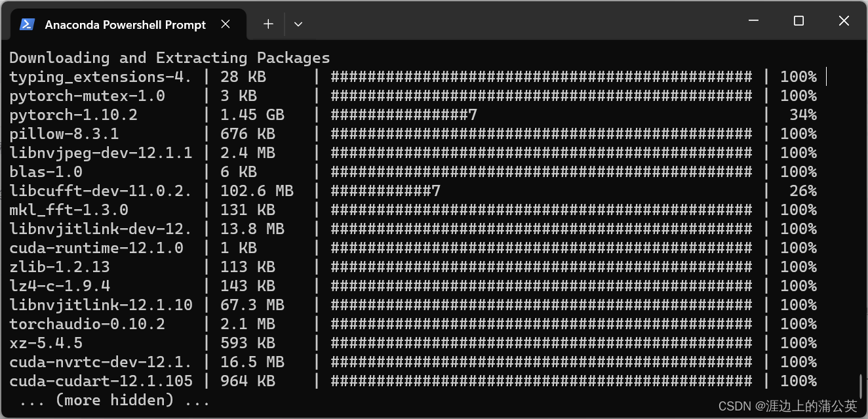The height and width of the screenshot is (419, 868).
Task: Click the libcufft-dev-11.0.2 package entry
Action: 100,191
